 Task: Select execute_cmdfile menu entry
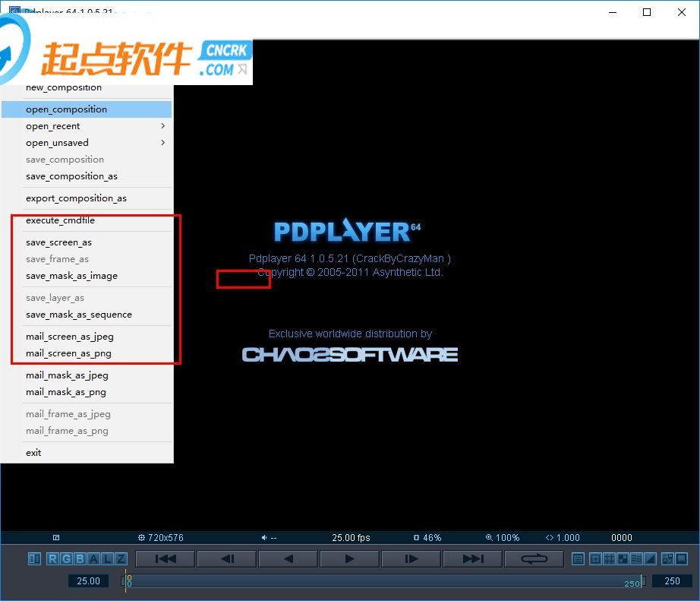pyautogui.click(x=87, y=220)
